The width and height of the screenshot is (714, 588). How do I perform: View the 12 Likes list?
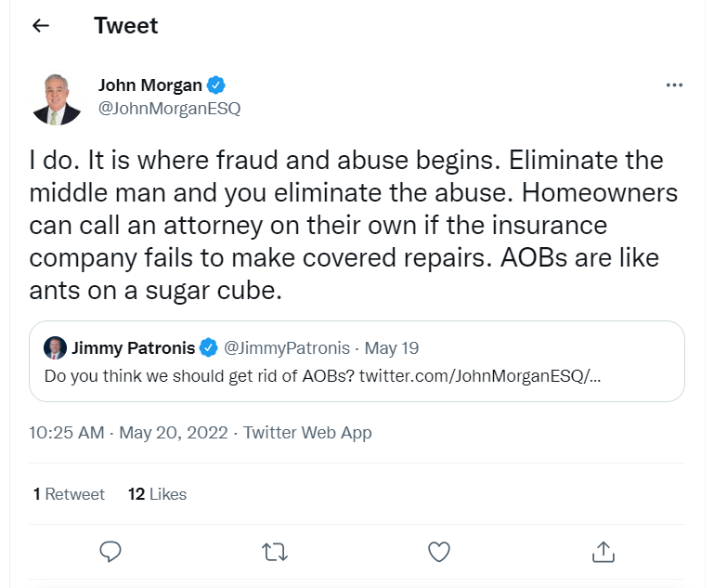[x=157, y=494]
